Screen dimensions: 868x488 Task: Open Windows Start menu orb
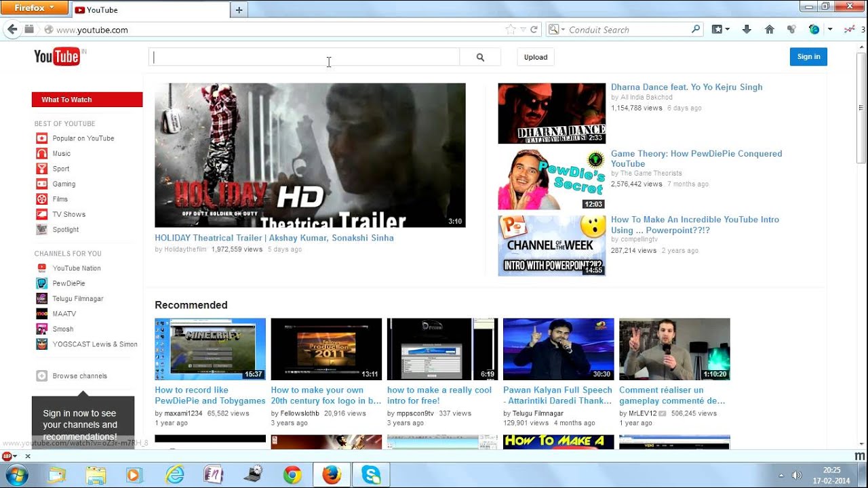[x=16, y=475]
